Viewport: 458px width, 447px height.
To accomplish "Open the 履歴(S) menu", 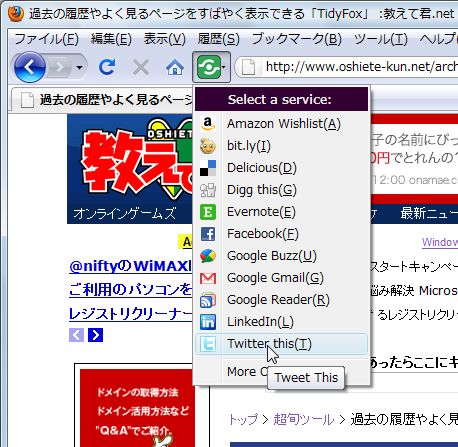I will 218,39.
